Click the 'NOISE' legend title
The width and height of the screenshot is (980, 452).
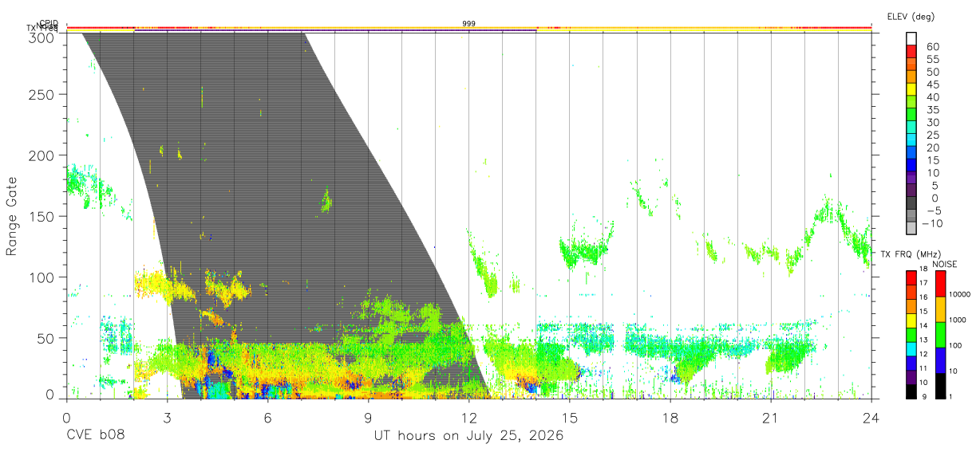coord(944,264)
